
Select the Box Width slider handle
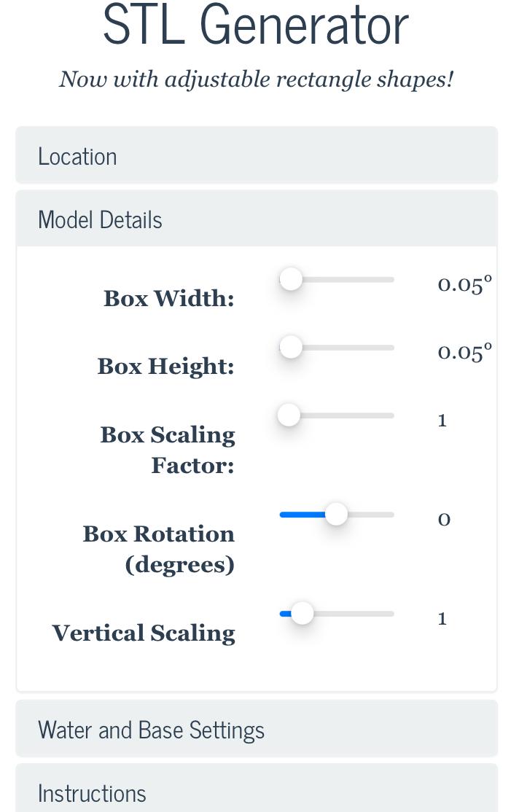[291, 278]
